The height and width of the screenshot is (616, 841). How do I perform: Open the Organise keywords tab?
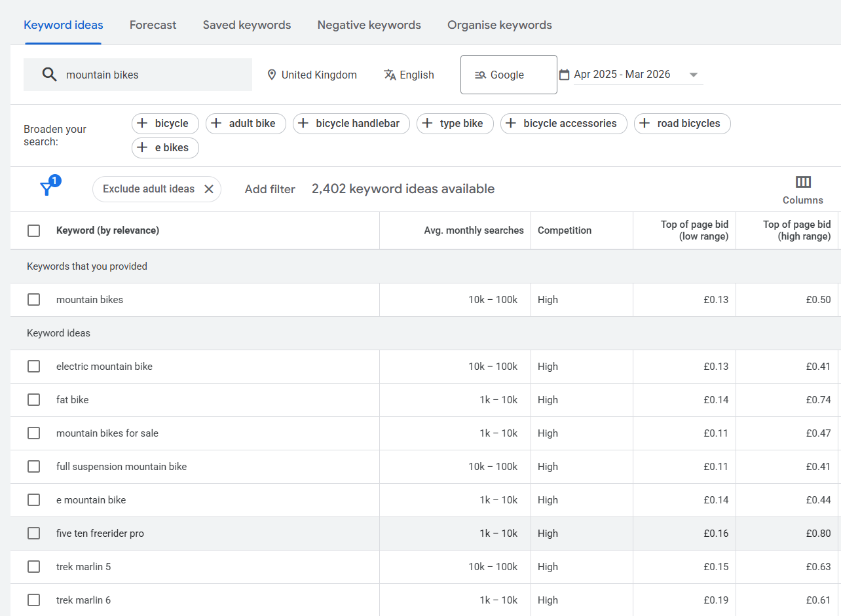pyautogui.click(x=500, y=25)
